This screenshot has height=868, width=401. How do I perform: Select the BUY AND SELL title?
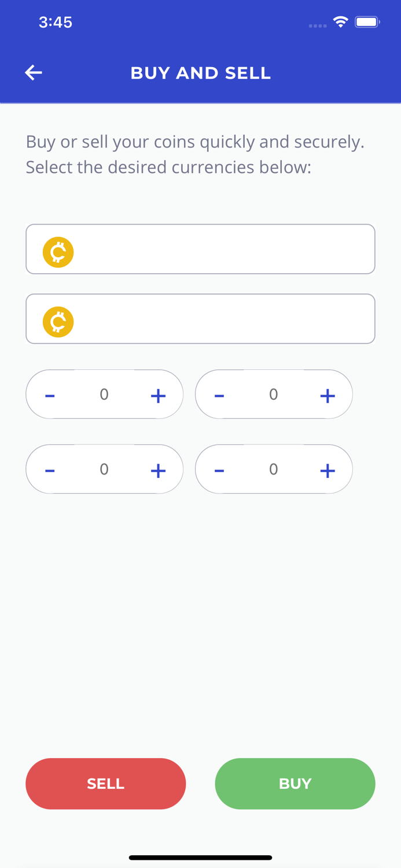[x=201, y=72]
